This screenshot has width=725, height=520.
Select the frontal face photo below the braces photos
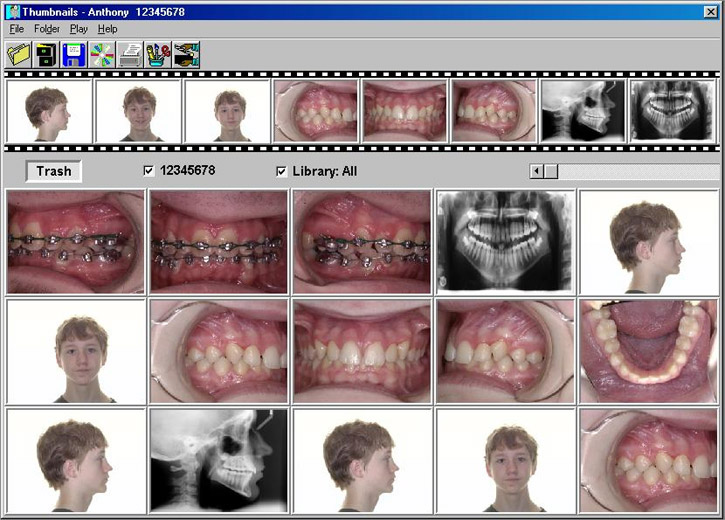[75, 351]
